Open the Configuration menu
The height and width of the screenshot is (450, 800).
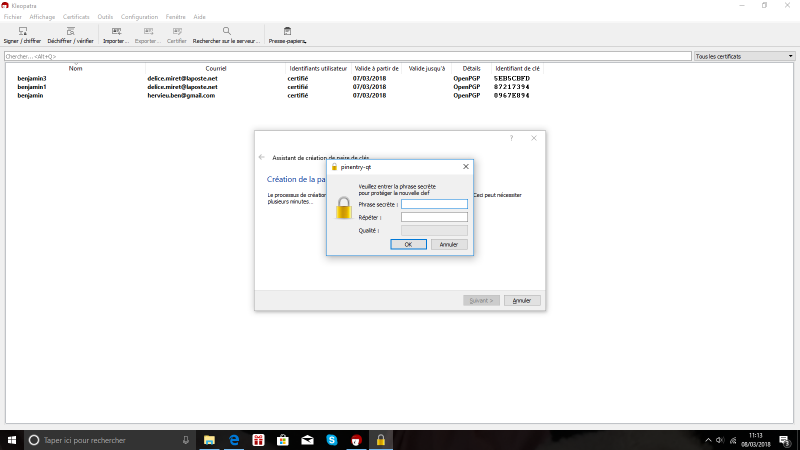click(139, 17)
